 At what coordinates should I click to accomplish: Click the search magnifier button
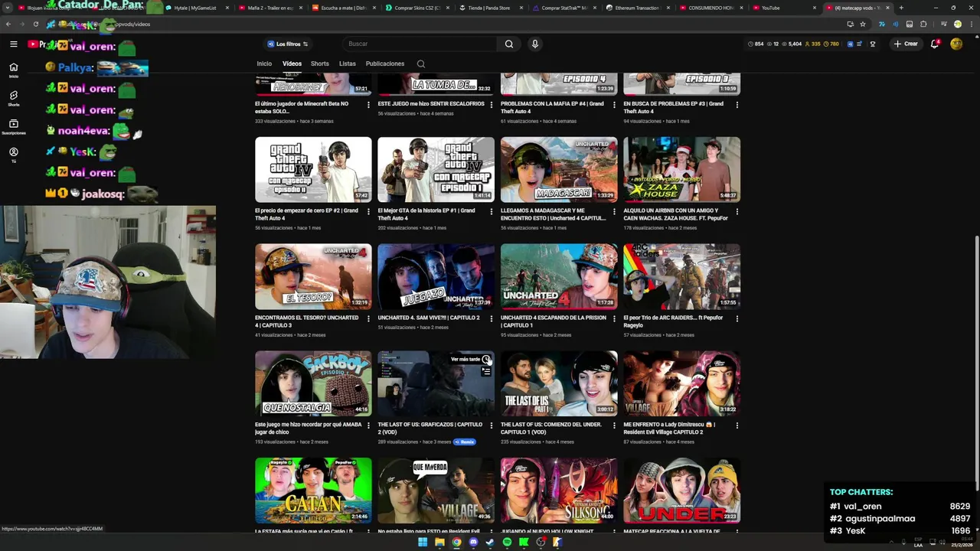click(x=508, y=44)
